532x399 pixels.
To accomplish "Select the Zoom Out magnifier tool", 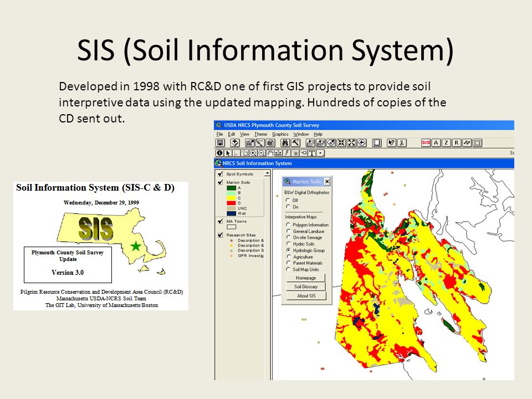I will tap(262, 154).
